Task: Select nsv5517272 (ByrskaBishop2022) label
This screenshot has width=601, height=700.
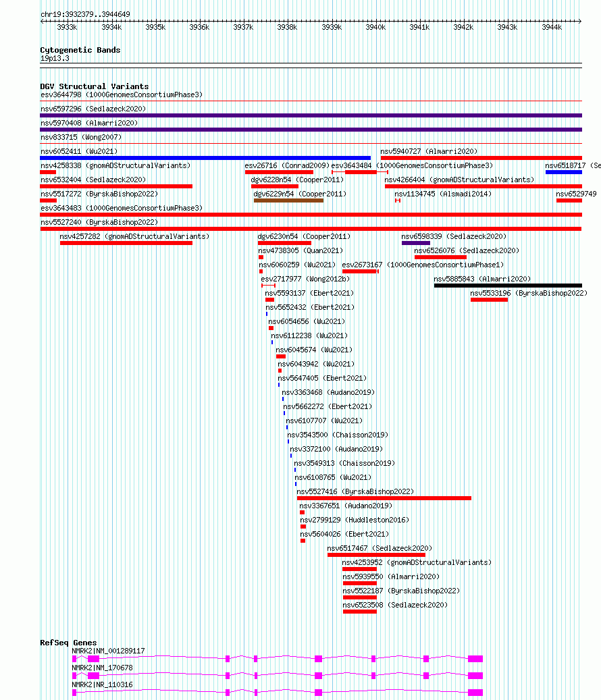Action: pos(99,194)
